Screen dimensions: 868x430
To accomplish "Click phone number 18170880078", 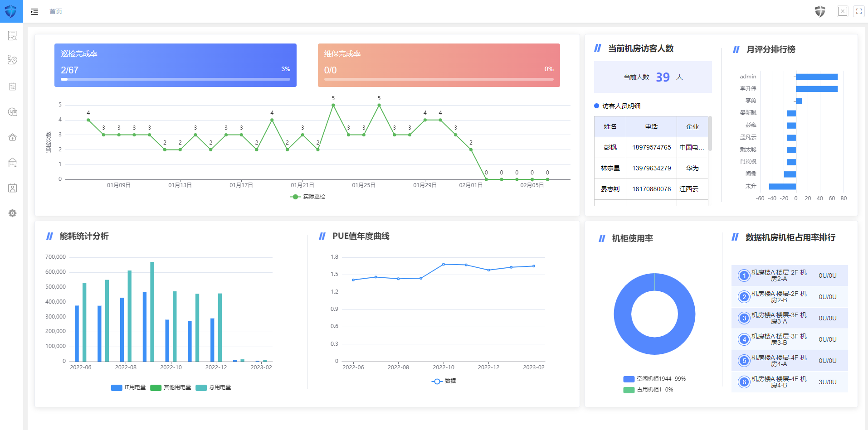I will pos(651,189).
